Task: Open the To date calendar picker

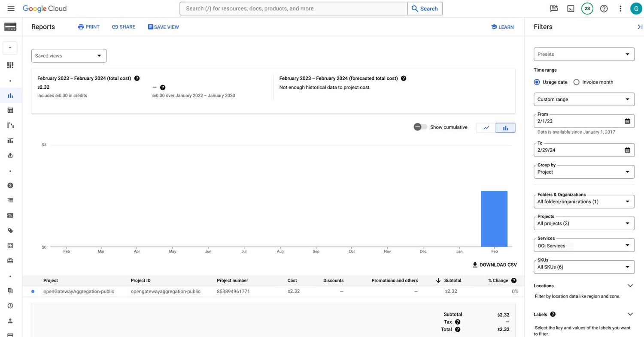Action: (627, 150)
